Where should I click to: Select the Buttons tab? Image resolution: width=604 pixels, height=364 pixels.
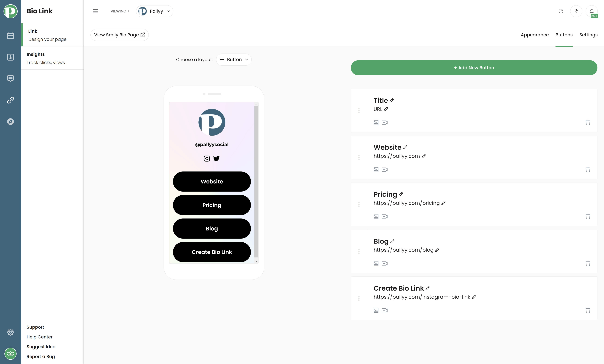(x=564, y=35)
